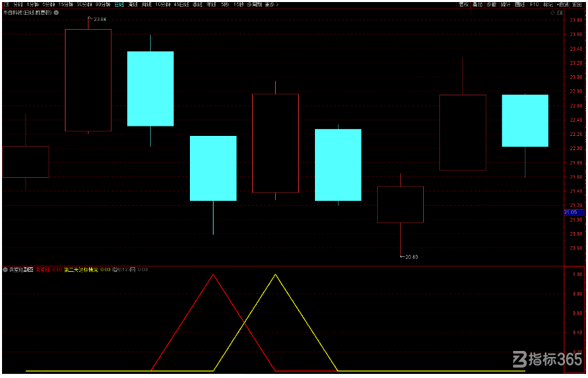
Task: Open the F10 company info
Action: click(x=534, y=5)
